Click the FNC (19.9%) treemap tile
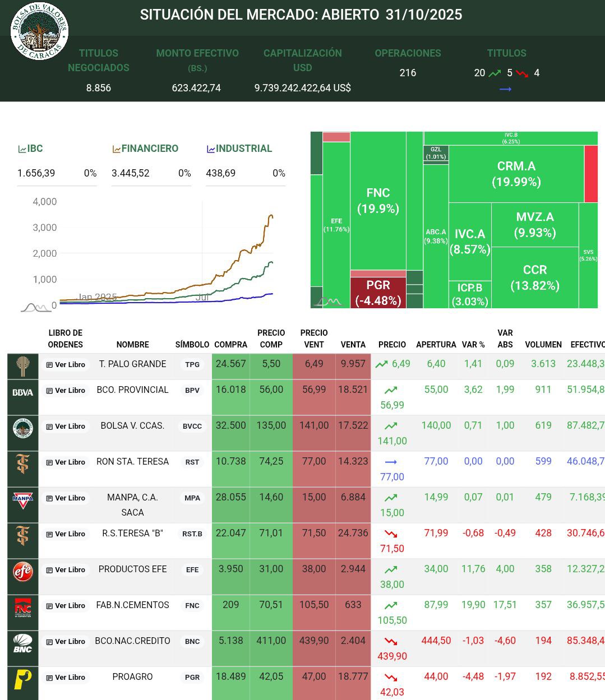This screenshot has height=700, width=605. tap(378, 201)
